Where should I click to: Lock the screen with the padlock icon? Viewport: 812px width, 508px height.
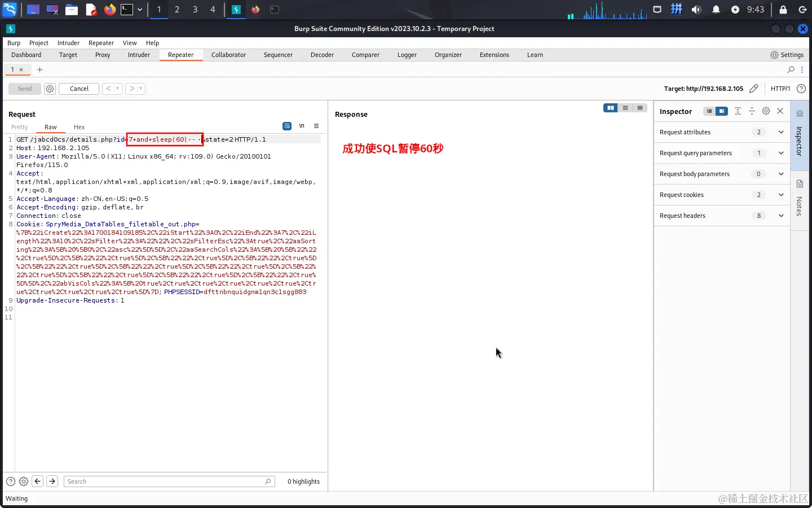click(x=783, y=10)
